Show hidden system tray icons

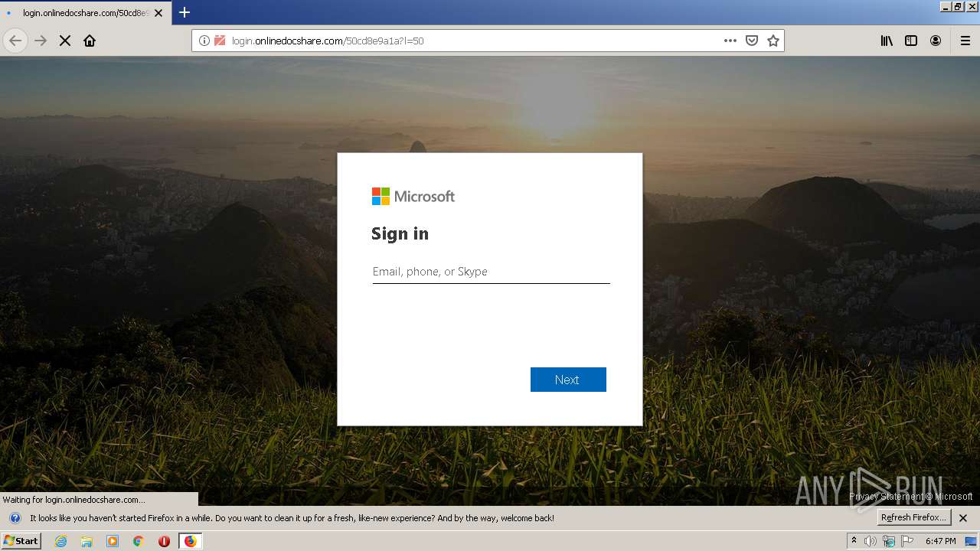(854, 541)
